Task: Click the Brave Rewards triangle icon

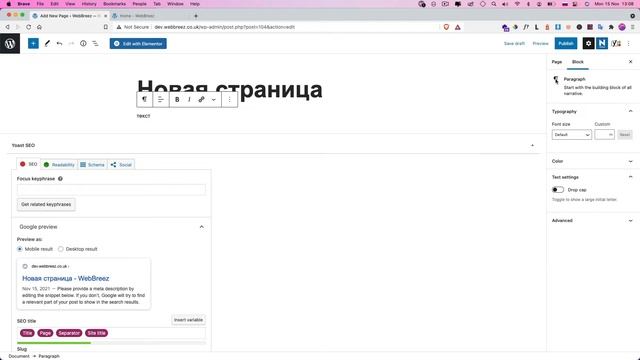Action: (x=458, y=27)
